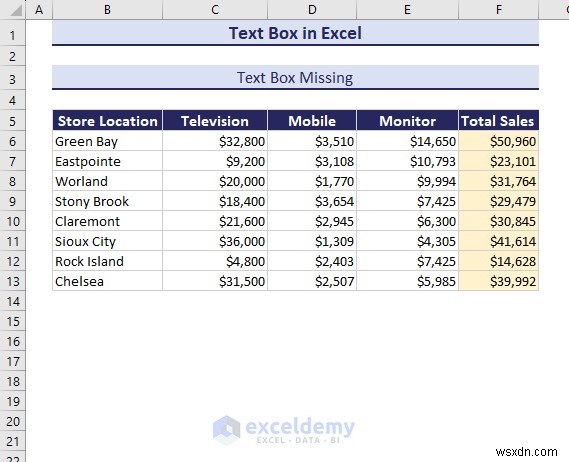This screenshot has width=569, height=462.
Task: Click Monitor value $5,985
Action: coord(408,281)
